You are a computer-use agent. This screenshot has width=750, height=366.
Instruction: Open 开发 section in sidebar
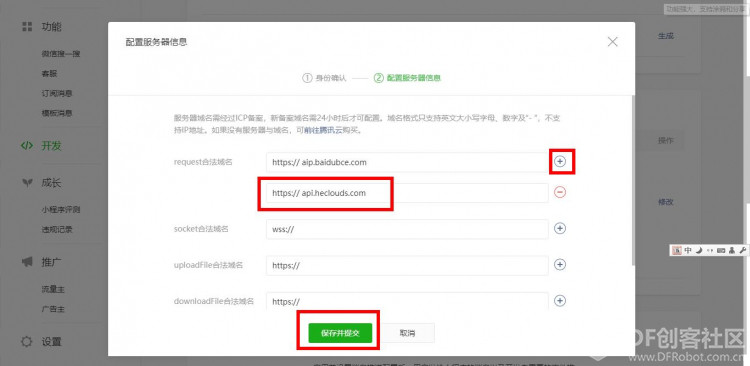(x=52, y=146)
